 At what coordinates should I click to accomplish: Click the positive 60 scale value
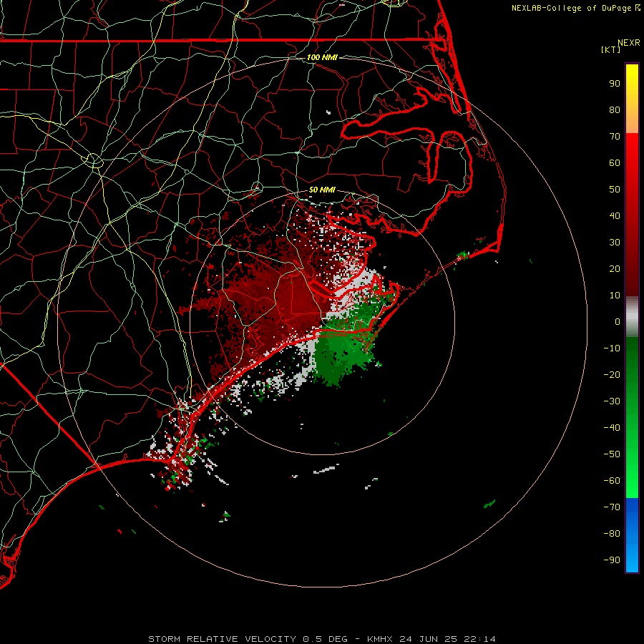(x=615, y=162)
